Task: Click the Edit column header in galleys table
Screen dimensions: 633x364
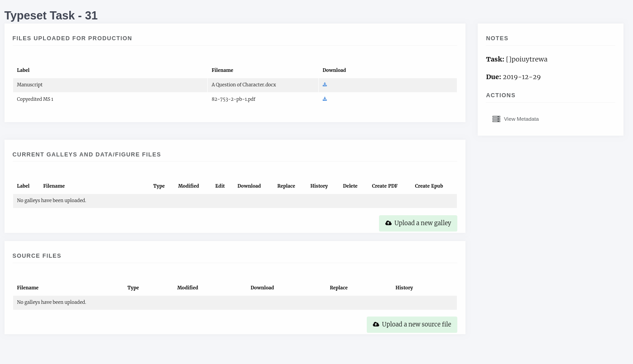Action: point(220,186)
